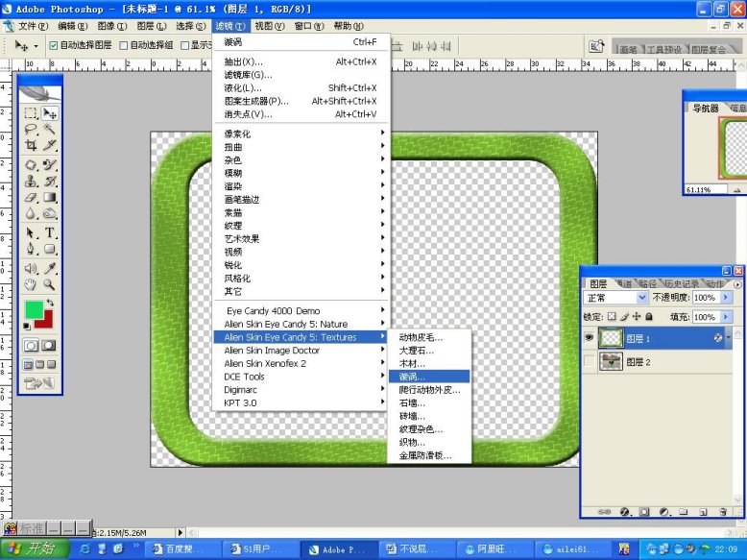Select the Pen tool
This screenshot has height=560, width=747.
coord(31,249)
